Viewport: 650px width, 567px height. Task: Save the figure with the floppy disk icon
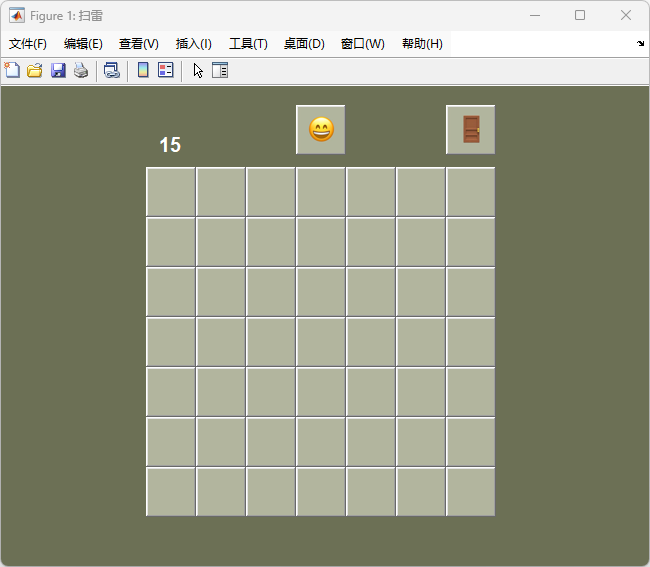tap(58, 70)
